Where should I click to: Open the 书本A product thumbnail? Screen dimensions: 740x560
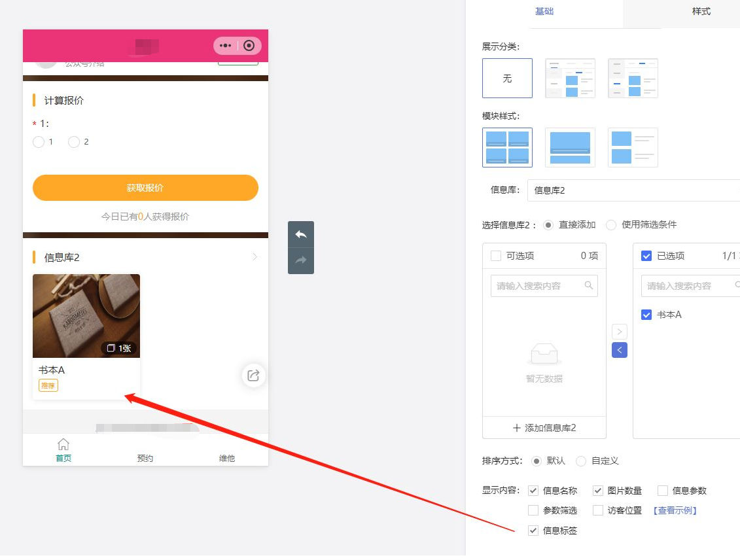[x=86, y=316]
